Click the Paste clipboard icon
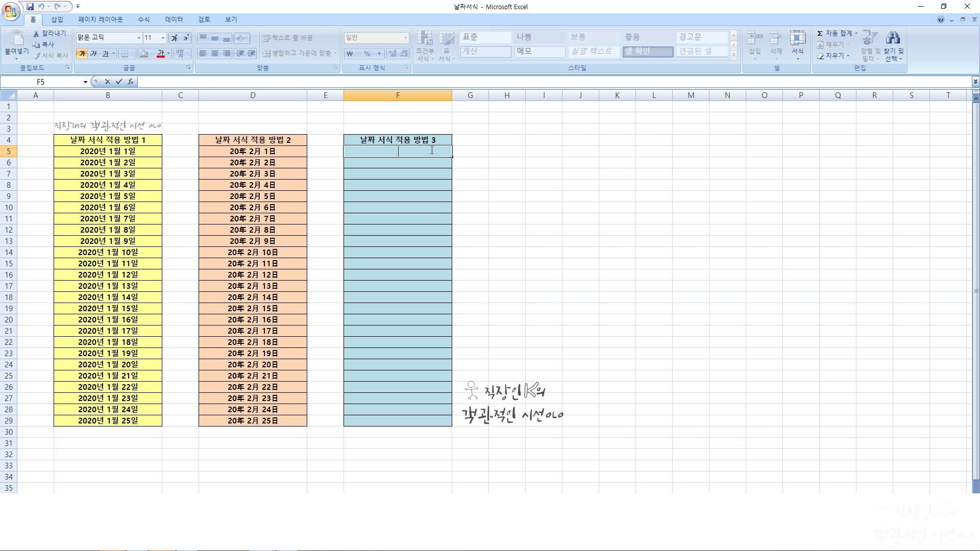980x551 pixels. tap(16, 38)
